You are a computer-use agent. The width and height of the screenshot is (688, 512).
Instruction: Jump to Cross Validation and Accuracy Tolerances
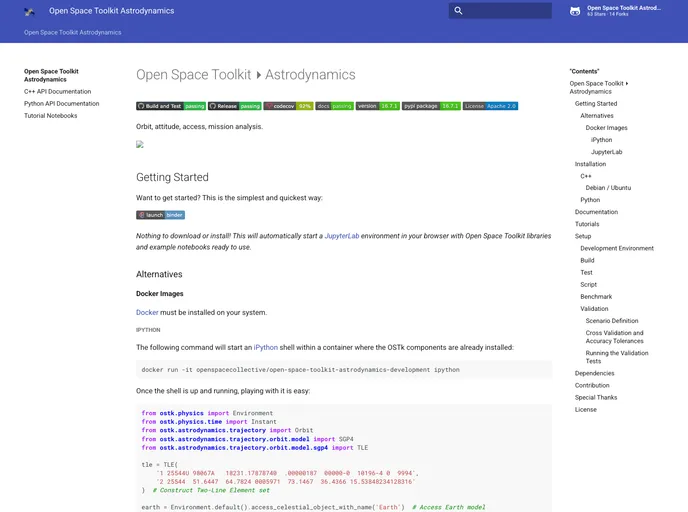tap(614, 337)
